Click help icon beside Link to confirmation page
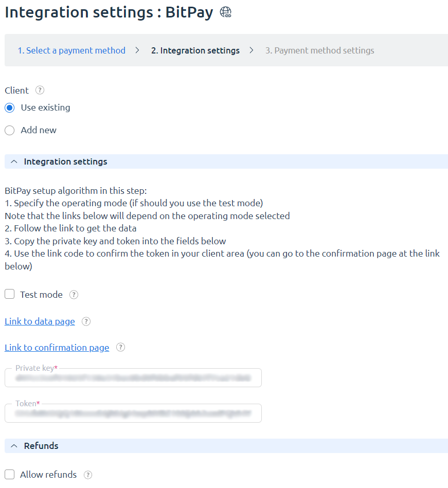Screen dimensions: 448x488 [120, 347]
